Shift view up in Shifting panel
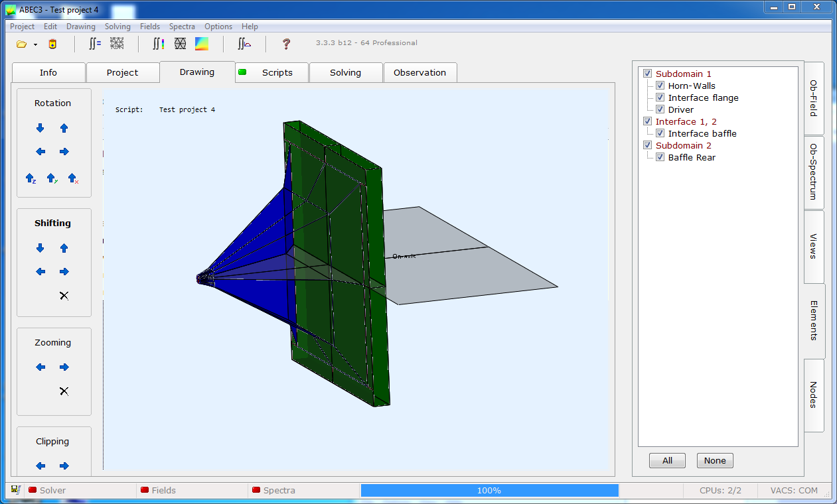Viewport: 837px width, 504px height. tap(64, 248)
